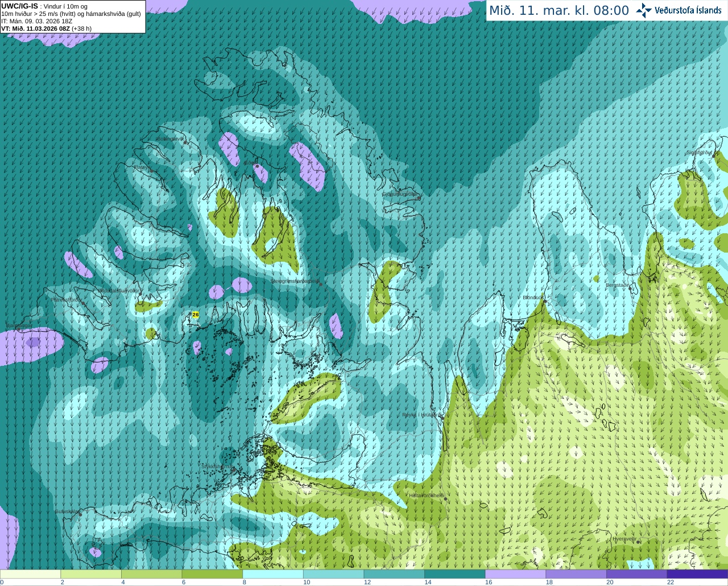This screenshot has height=586, width=728.
Task: Click the Gjögurflugvöllur station label
Action: 400,194
